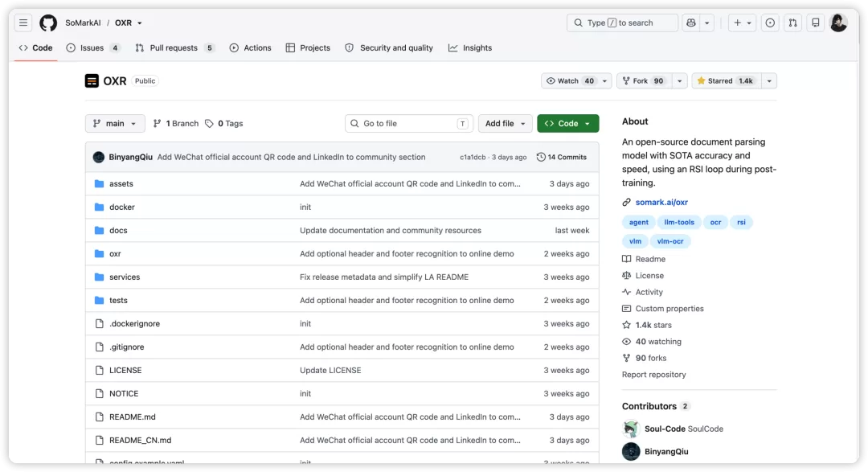The height and width of the screenshot is (472, 868).
Task: Focus the Go to file search field
Action: tap(409, 124)
